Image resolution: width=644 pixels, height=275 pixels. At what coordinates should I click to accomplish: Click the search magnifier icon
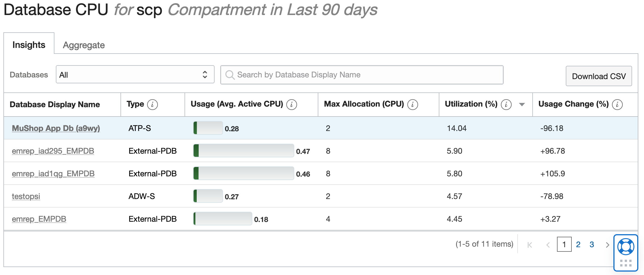230,75
